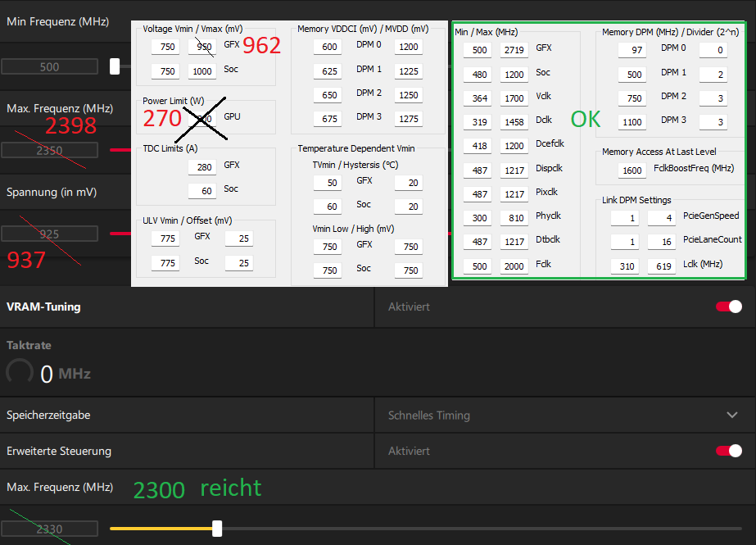Click the VDDCI DPM 0 field 600
The image size is (756, 545).
coord(328,47)
